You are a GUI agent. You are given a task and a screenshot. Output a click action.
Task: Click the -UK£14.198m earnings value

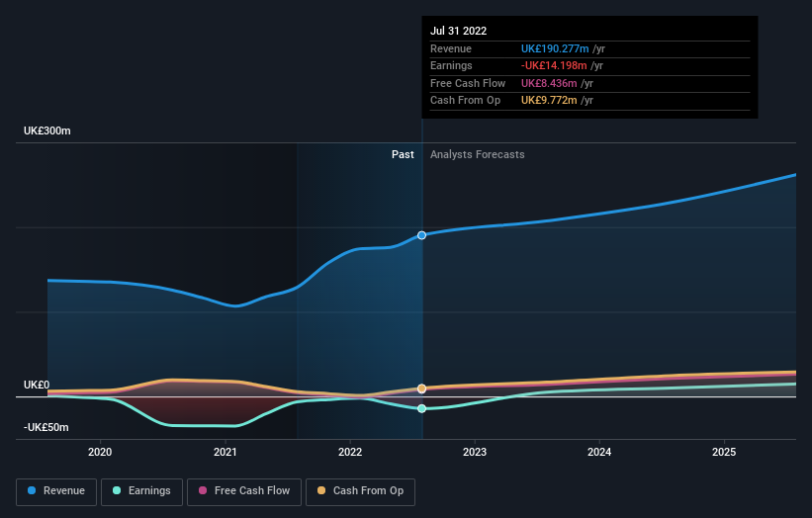pyautogui.click(x=554, y=65)
